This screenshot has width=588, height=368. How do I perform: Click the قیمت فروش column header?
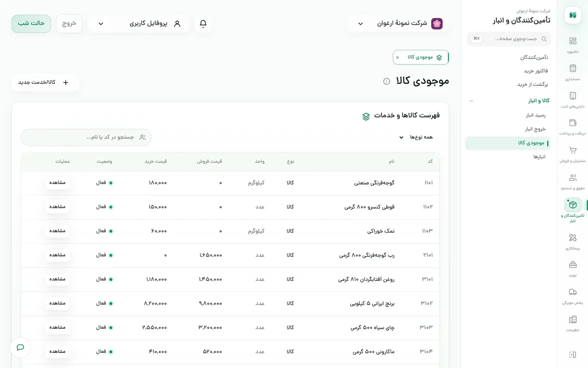(209, 162)
